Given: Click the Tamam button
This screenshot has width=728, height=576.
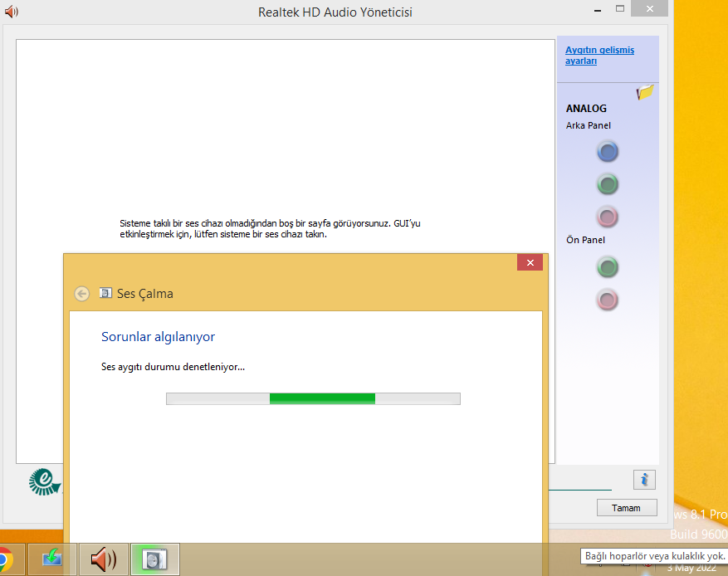Looking at the screenshot, I should click(x=627, y=508).
